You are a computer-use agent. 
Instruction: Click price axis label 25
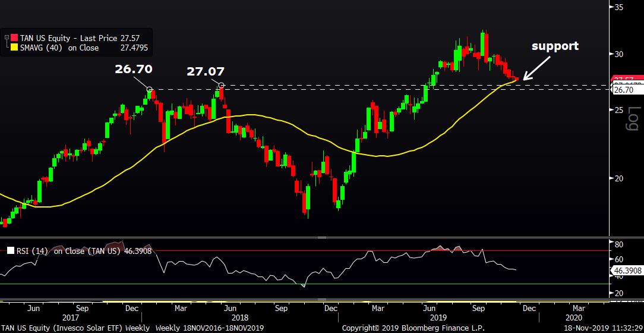click(620, 110)
